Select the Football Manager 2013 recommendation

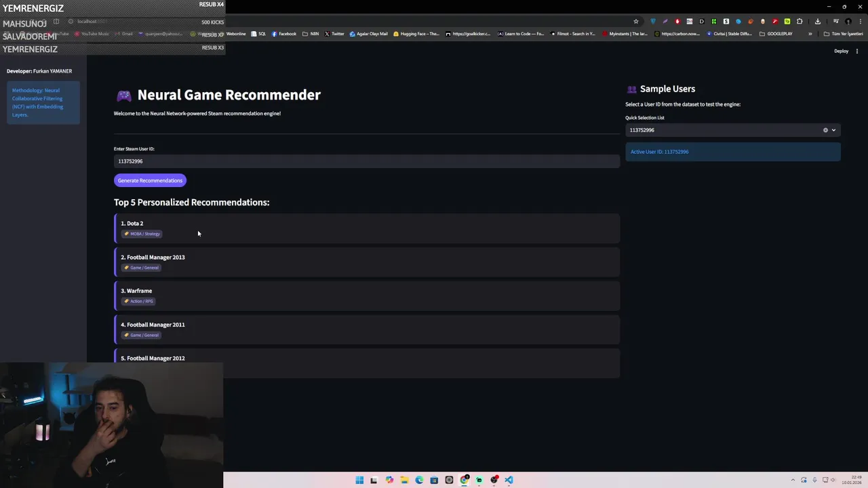(x=367, y=262)
